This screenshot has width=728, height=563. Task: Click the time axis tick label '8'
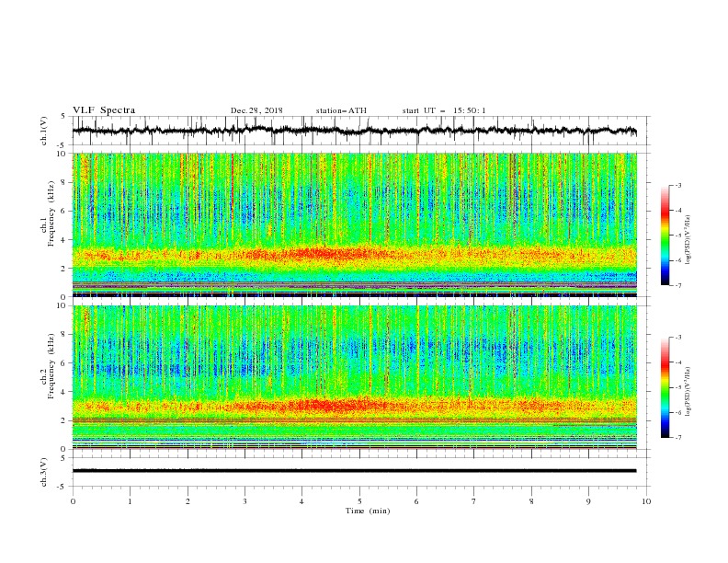tap(531, 501)
